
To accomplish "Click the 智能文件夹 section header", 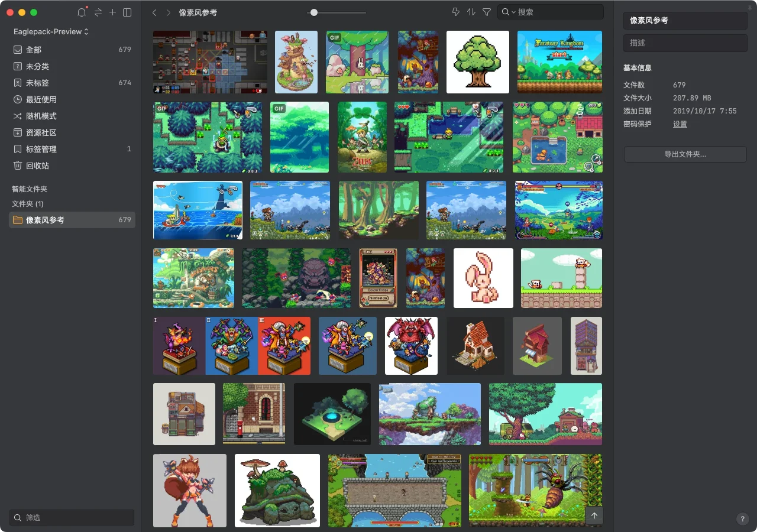I will [30, 189].
